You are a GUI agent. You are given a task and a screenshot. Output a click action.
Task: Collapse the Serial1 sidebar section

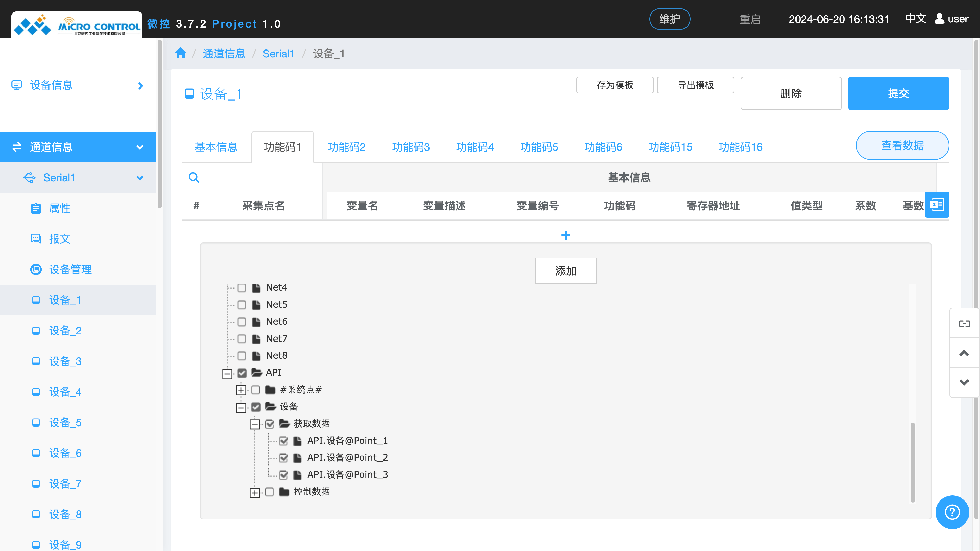pos(140,178)
